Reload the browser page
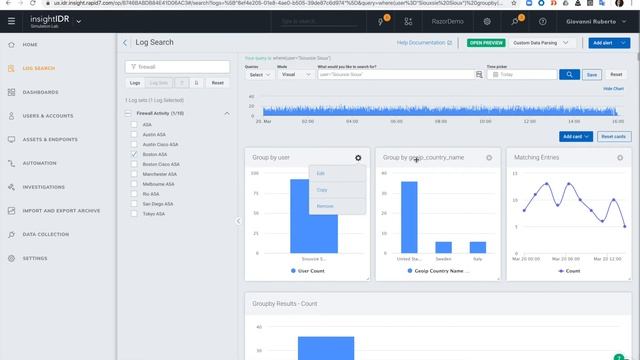This screenshot has height=360, width=640. pyautogui.click(x=33, y=3)
